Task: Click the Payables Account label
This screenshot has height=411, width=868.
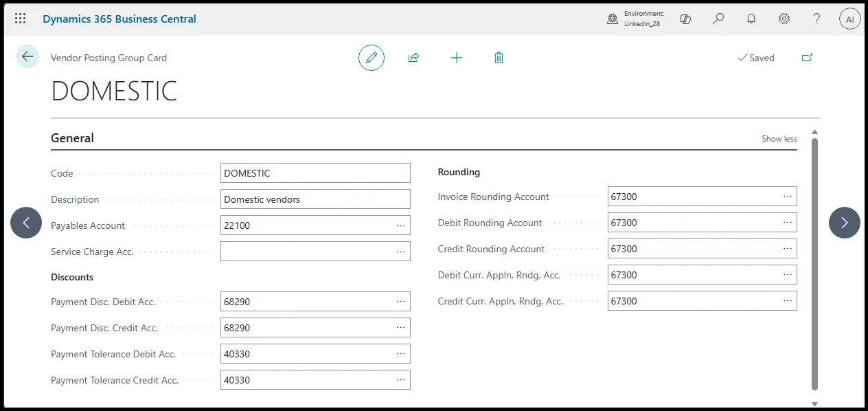Action: [x=88, y=225]
